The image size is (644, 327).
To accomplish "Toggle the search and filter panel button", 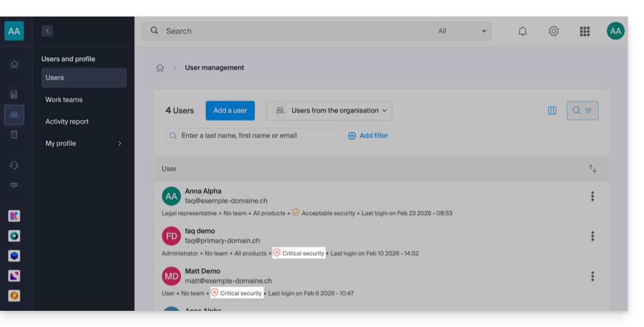I will point(582,111).
